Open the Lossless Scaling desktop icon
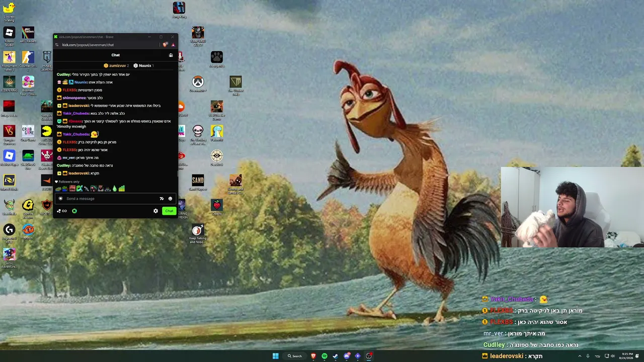The height and width of the screenshot is (362, 644). click(x=9, y=11)
